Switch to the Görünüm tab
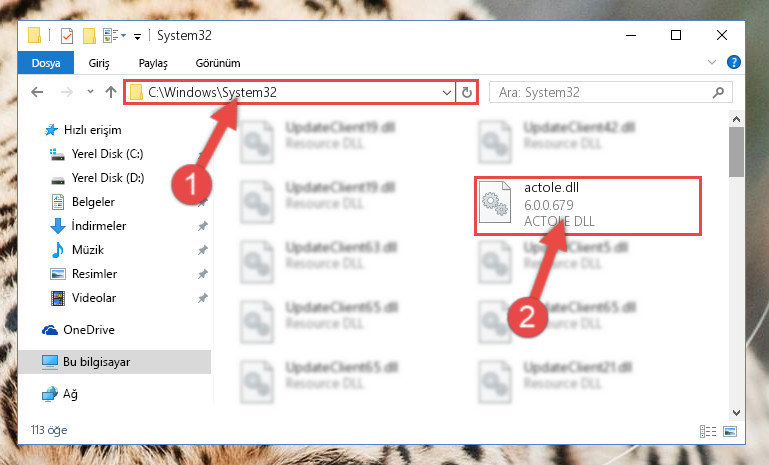 point(218,63)
